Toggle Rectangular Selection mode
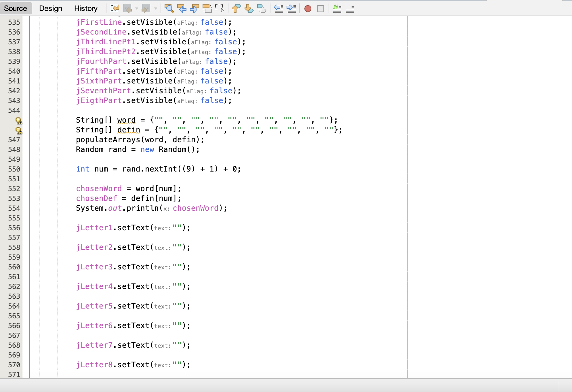Viewport: 572px width, 392px height. coord(220,8)
